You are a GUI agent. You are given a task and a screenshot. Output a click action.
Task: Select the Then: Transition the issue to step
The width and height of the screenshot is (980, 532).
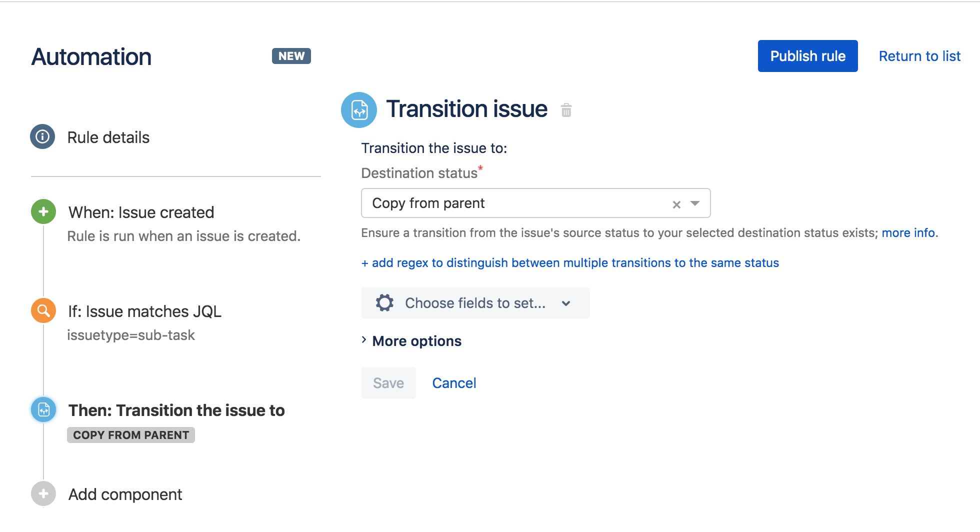pos(176,410)
